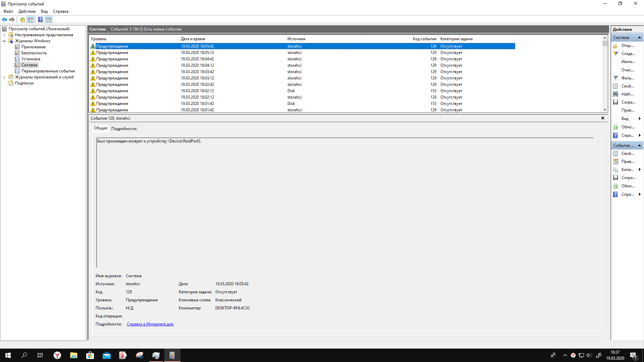Collapse 'Журналы Windows' tree node
The image size is (644, 362).
(4, 41)
